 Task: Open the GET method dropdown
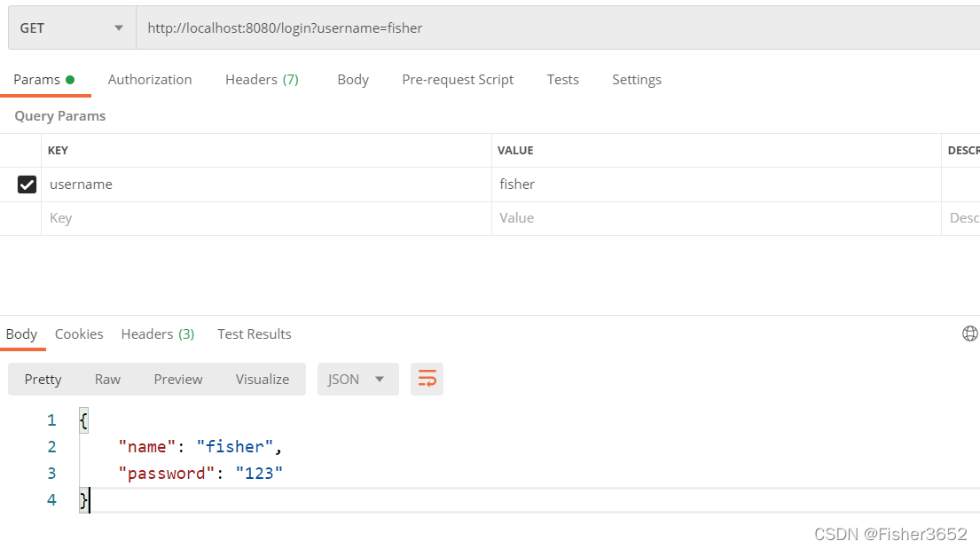click(x=72, y=28)
